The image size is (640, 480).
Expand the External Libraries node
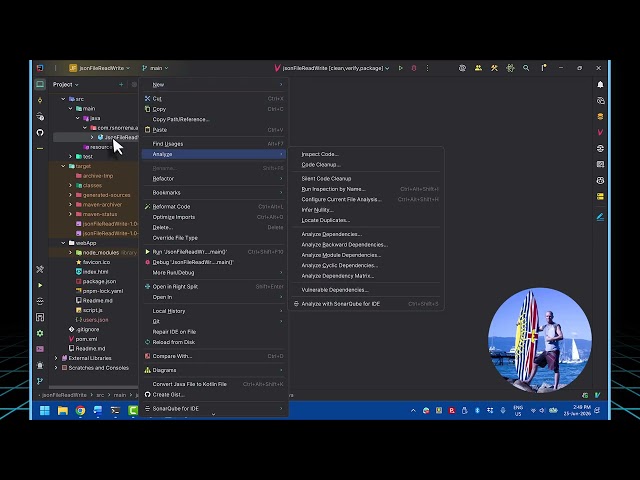[x=56, y=358]
